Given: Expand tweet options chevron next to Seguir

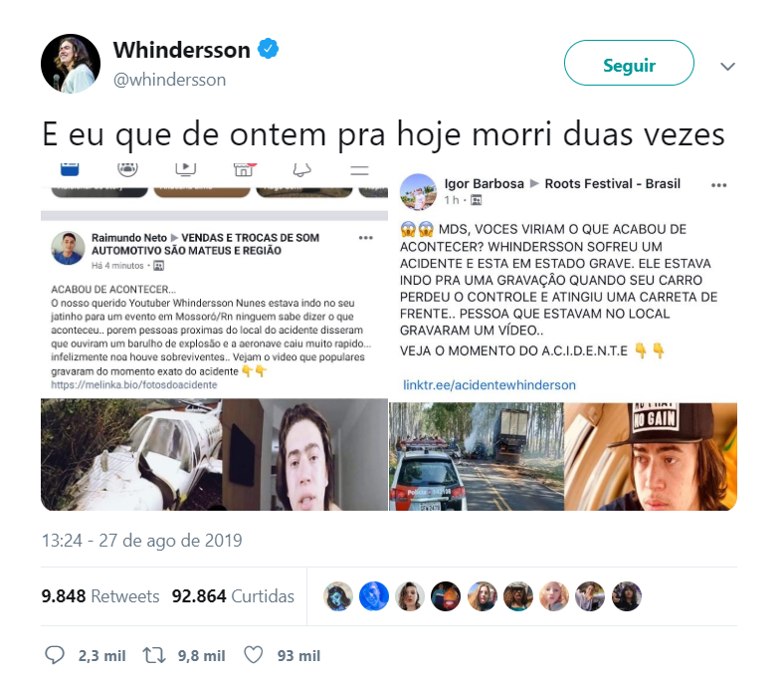Looking at the screenshot, I should coord(727,66).
